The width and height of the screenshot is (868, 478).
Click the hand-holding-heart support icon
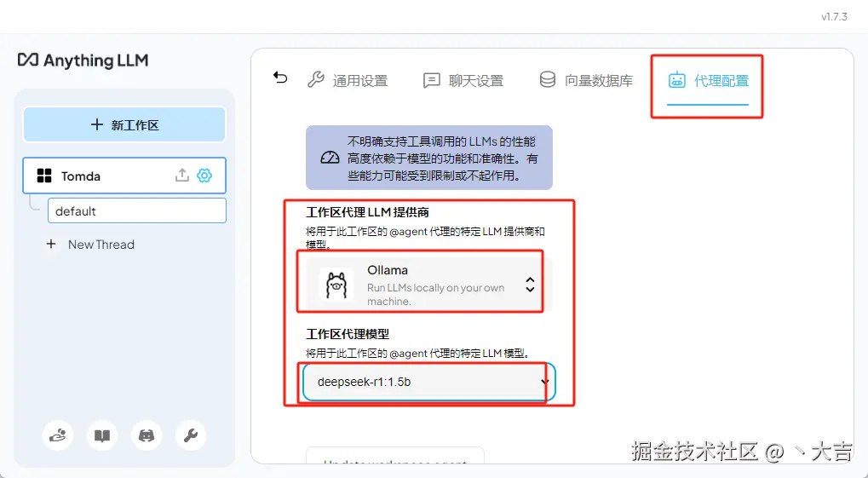coord(58,436)
